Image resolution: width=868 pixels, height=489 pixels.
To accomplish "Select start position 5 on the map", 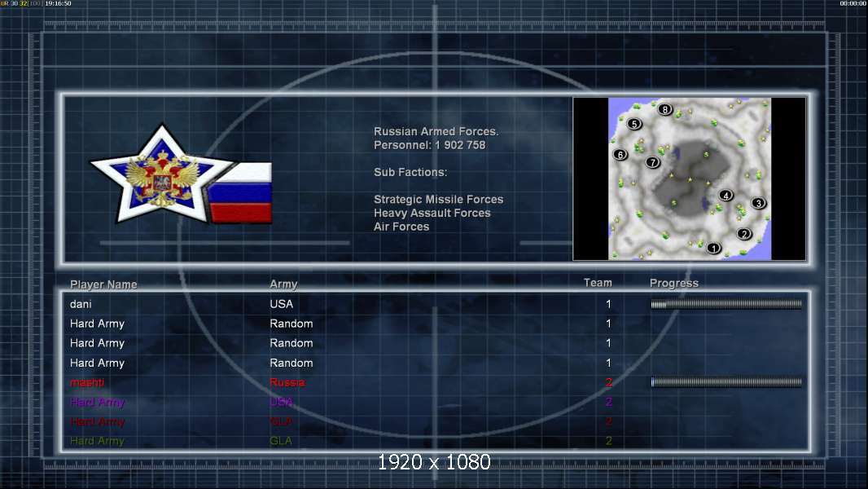I will pos(633,124).
